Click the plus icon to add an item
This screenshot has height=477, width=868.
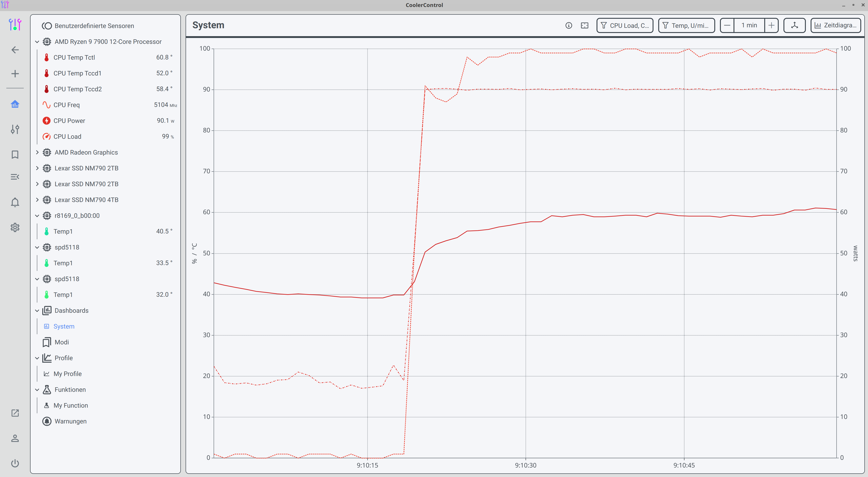[15, 73]
